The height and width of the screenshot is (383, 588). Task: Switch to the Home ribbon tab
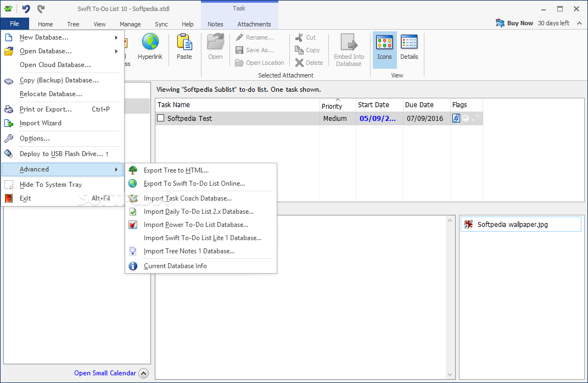pos(46,24)
